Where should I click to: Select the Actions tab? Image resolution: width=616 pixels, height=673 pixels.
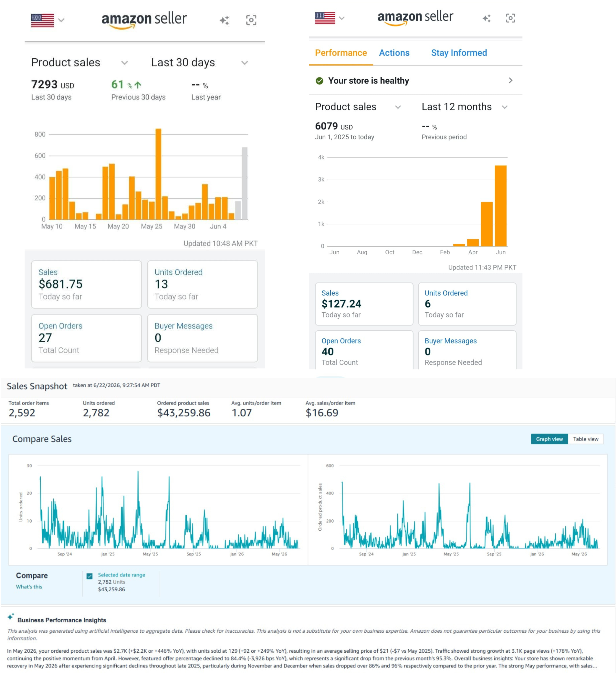pyautogui.click(x=394, y=53)
